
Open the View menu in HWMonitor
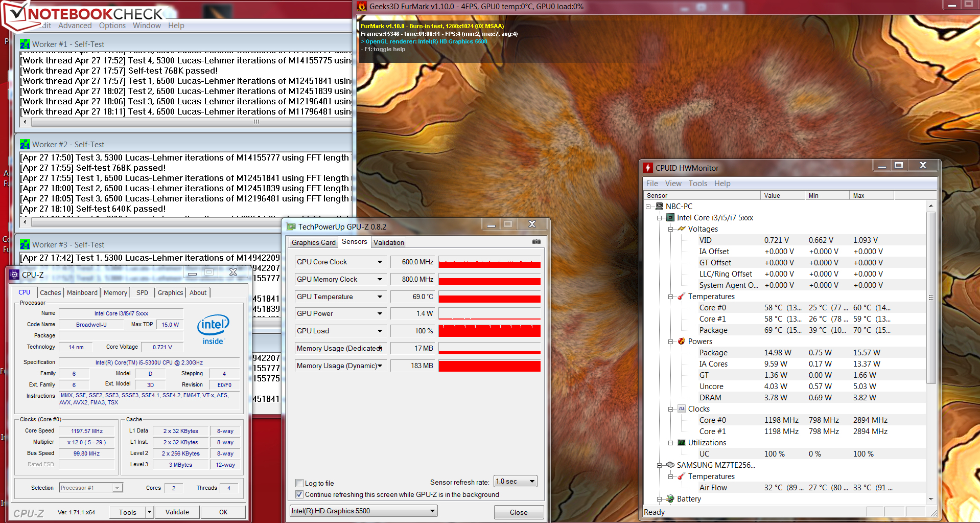673,184
